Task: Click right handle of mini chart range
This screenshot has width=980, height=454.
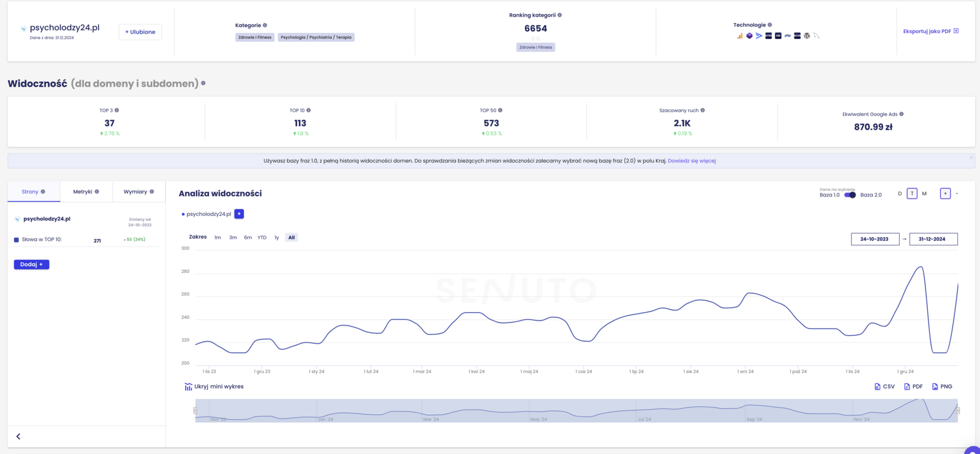Action: click(x=958, y=411)
